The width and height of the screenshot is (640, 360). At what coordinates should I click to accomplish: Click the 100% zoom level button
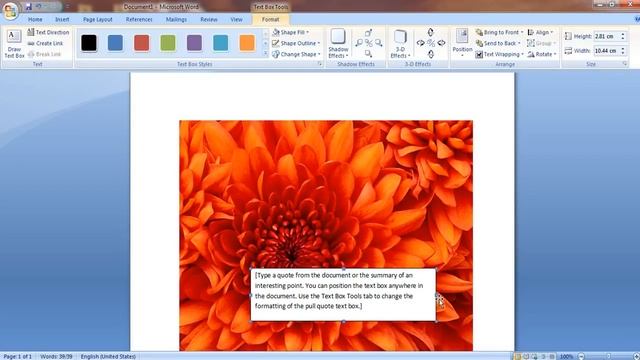567,356
